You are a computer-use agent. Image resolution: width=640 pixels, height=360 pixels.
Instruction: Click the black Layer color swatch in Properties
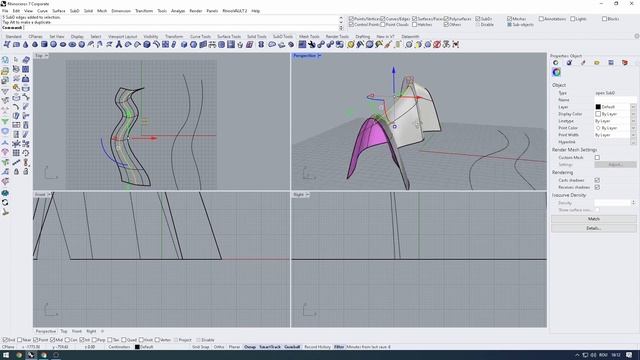point(598,107)
